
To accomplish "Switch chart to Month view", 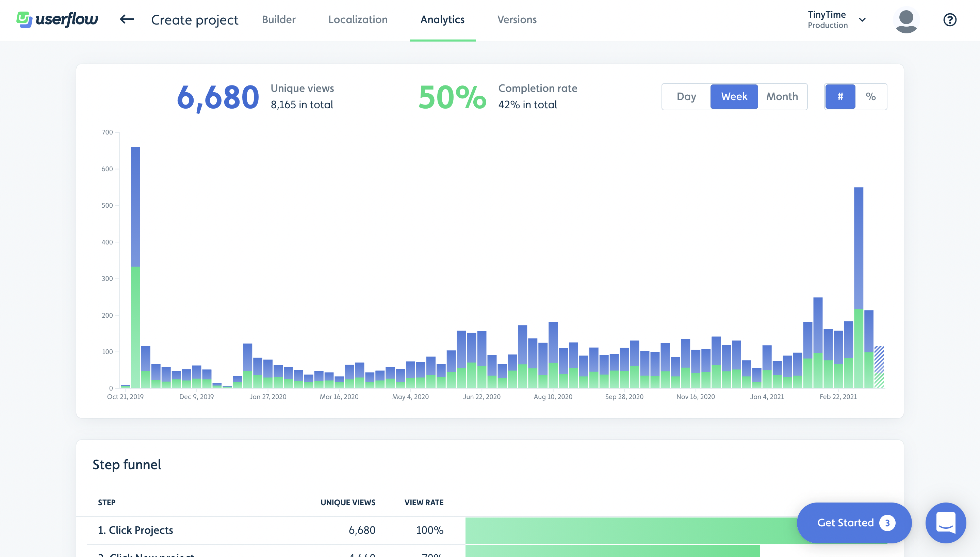I will (x=782, y=96).
